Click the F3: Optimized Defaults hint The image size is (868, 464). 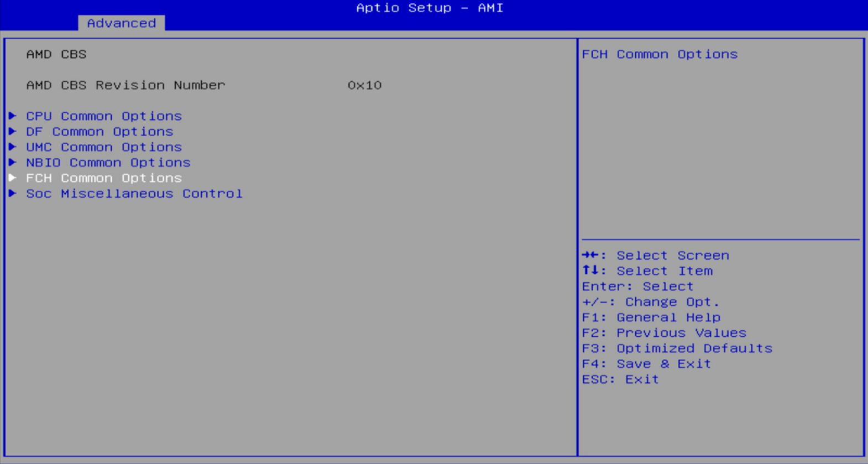tap(677, 348)
